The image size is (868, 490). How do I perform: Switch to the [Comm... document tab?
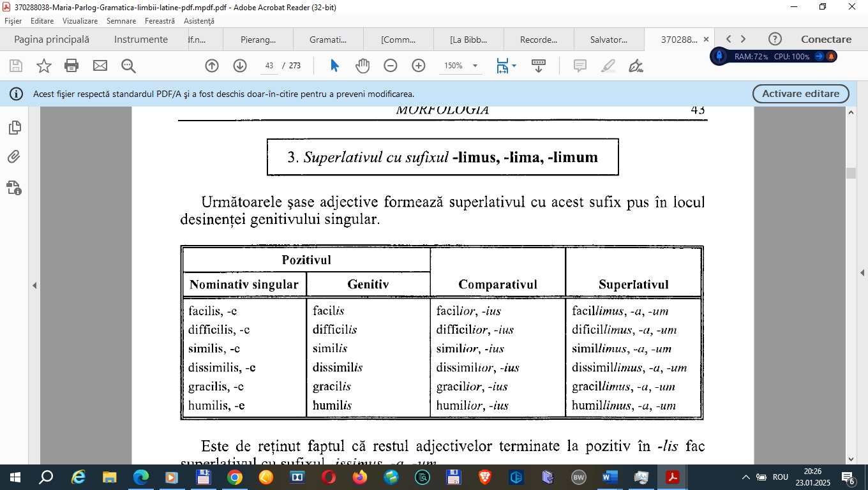tap(398, 40)
